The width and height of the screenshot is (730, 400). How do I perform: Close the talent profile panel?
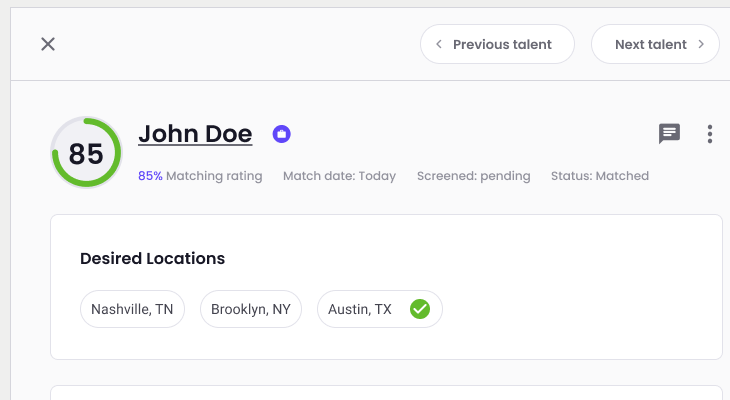[x=48, y=44]
